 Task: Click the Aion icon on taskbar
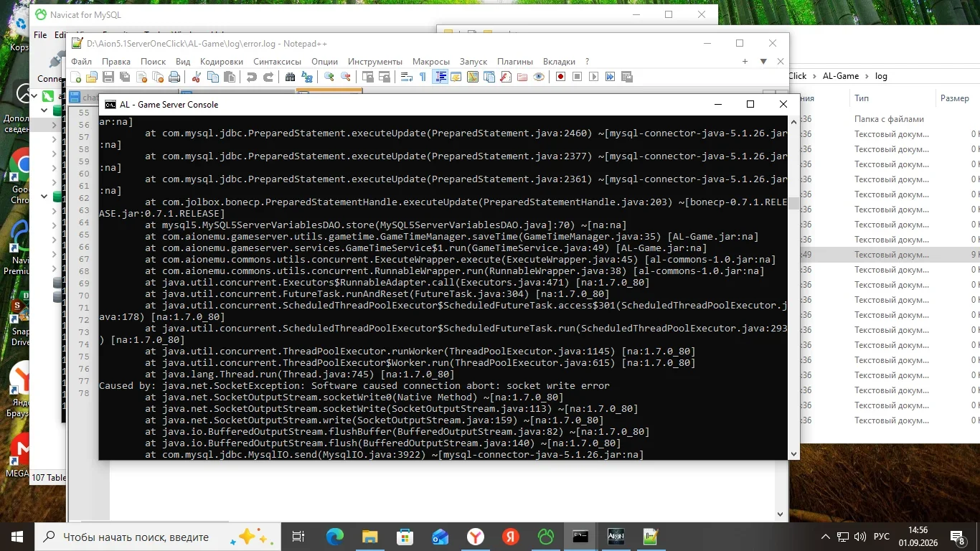[x=616, y=537]
